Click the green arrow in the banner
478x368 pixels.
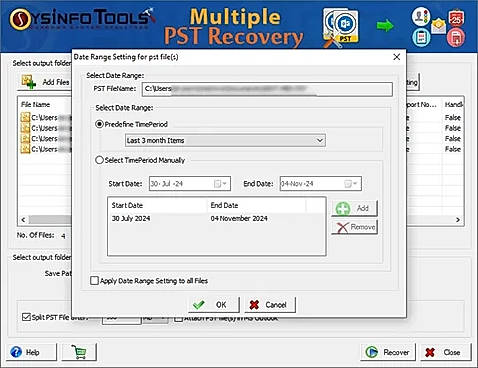[x=385, y=26]
